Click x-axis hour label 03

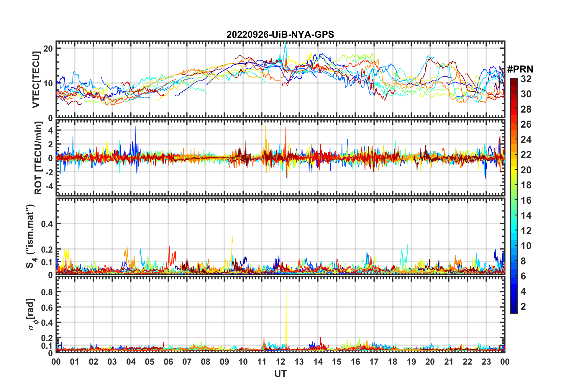click(112, 362)
